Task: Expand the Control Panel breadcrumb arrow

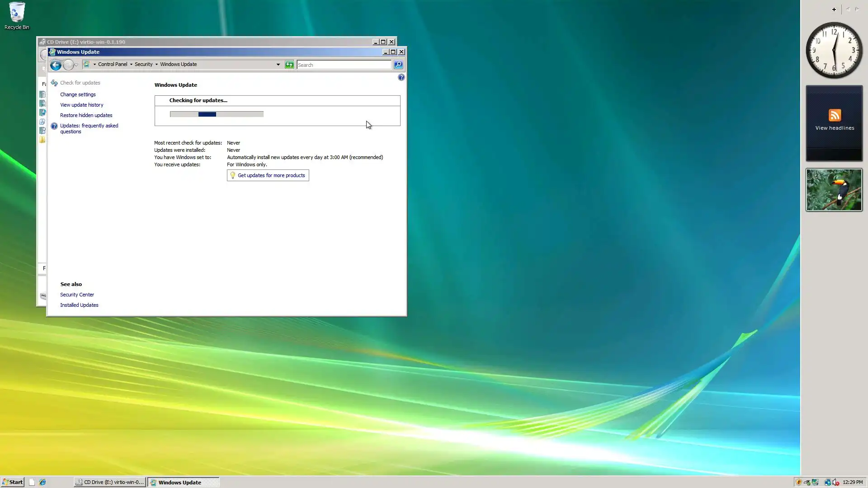Action: [131, 65]
